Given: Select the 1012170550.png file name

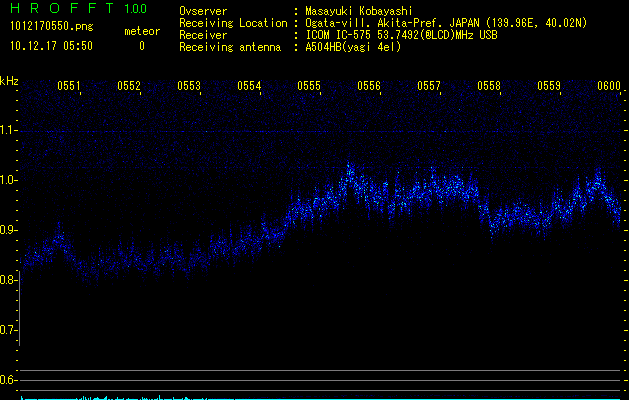Looking at the screenshot, I should pyautogui.click(x=50, y=27).
